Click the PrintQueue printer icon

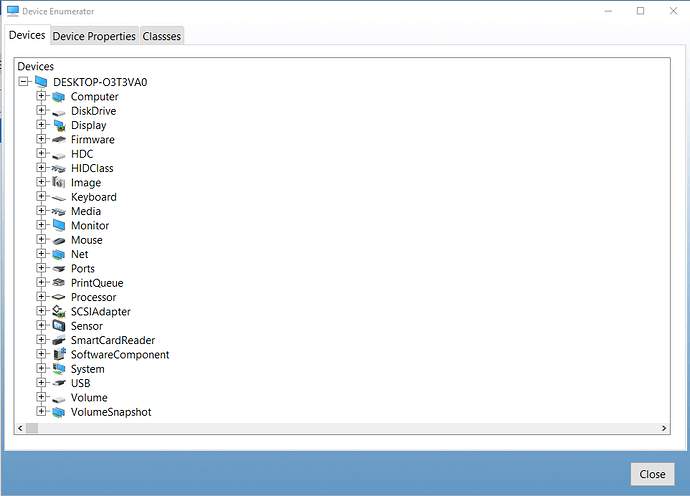pyautogui.click(x=59, y=283)
